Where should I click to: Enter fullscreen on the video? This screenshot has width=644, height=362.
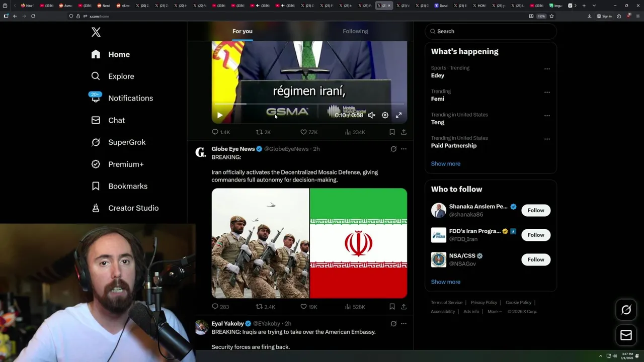click(398, 115)
